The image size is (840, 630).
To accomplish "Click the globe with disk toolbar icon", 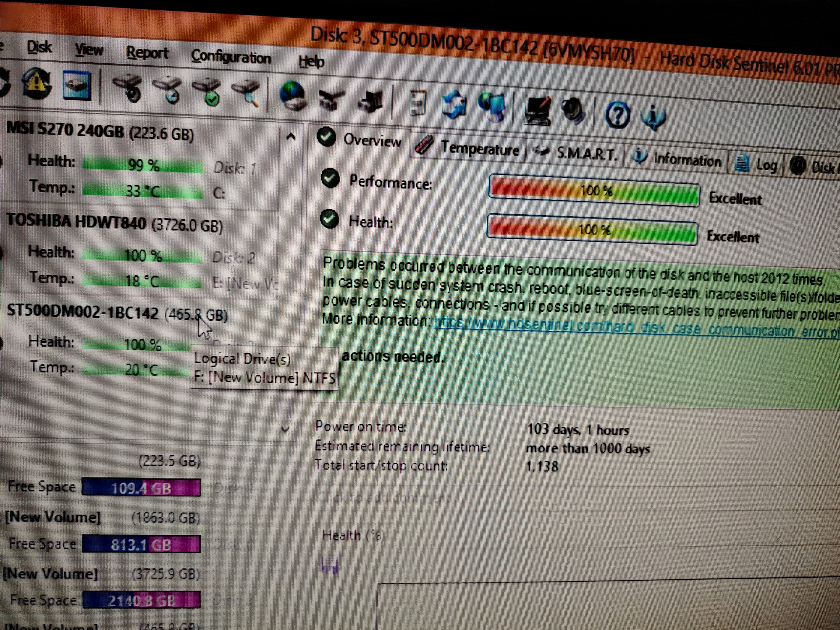I will click(x=293, y=96).
